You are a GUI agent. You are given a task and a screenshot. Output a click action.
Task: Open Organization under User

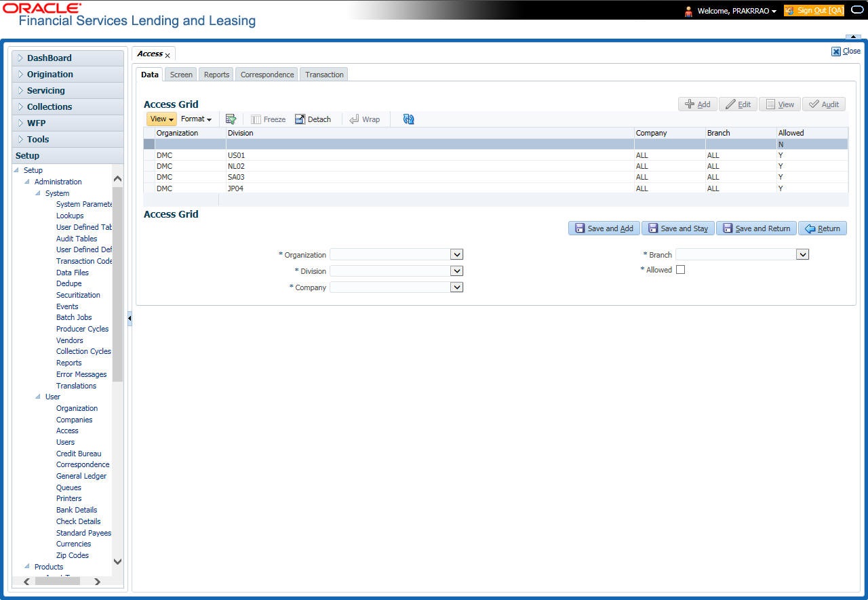(77, 408)
